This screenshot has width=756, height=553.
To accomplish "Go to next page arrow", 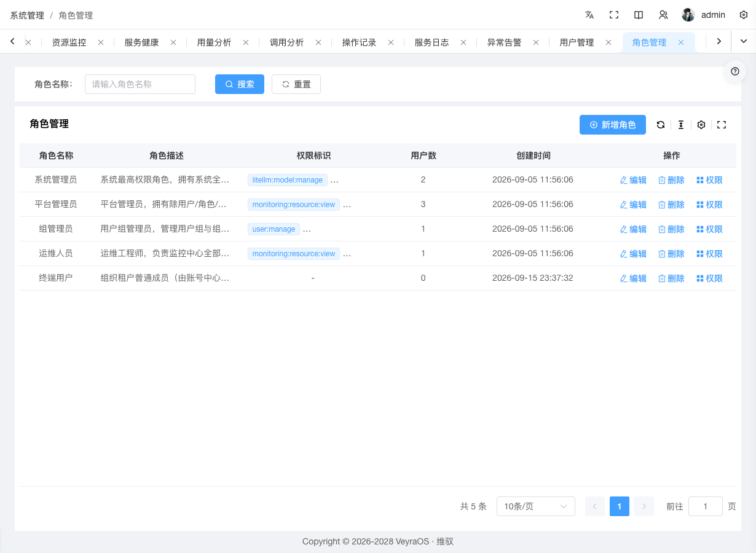I will (644, 506).
